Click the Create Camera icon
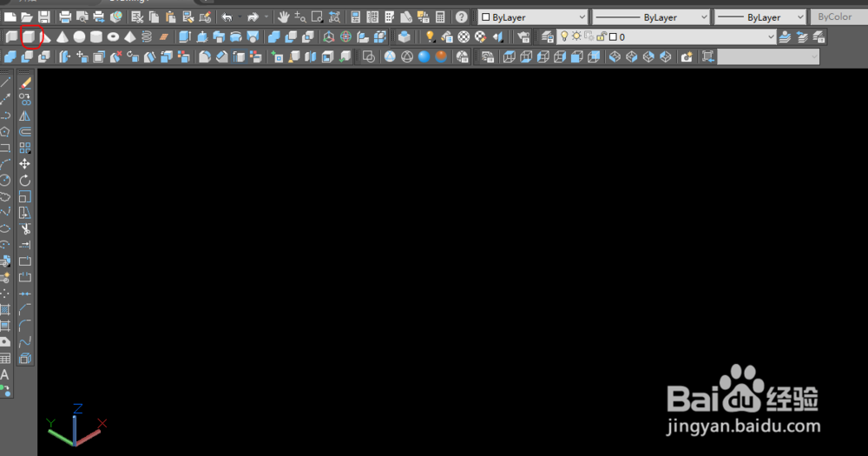 click(x=687, y=57)
